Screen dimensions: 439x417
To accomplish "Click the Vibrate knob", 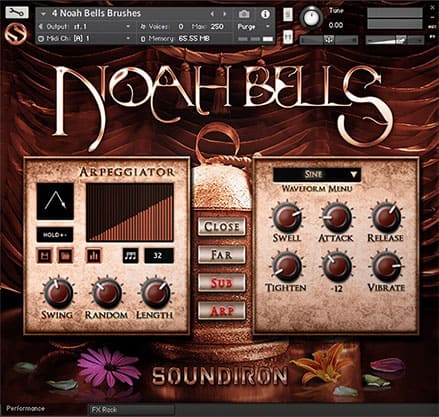I will coord(386,267).
